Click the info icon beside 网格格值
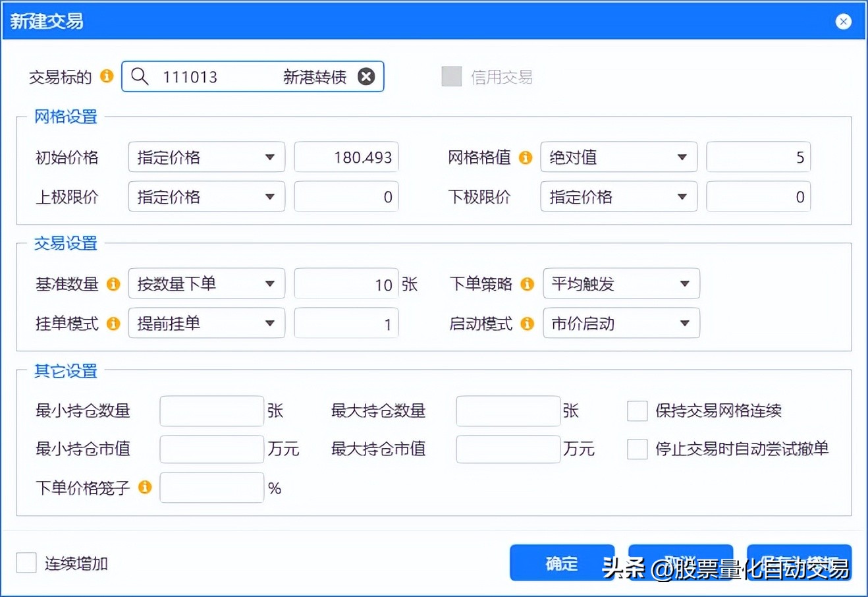The image size is (868, 597). [x=525, y=157]
